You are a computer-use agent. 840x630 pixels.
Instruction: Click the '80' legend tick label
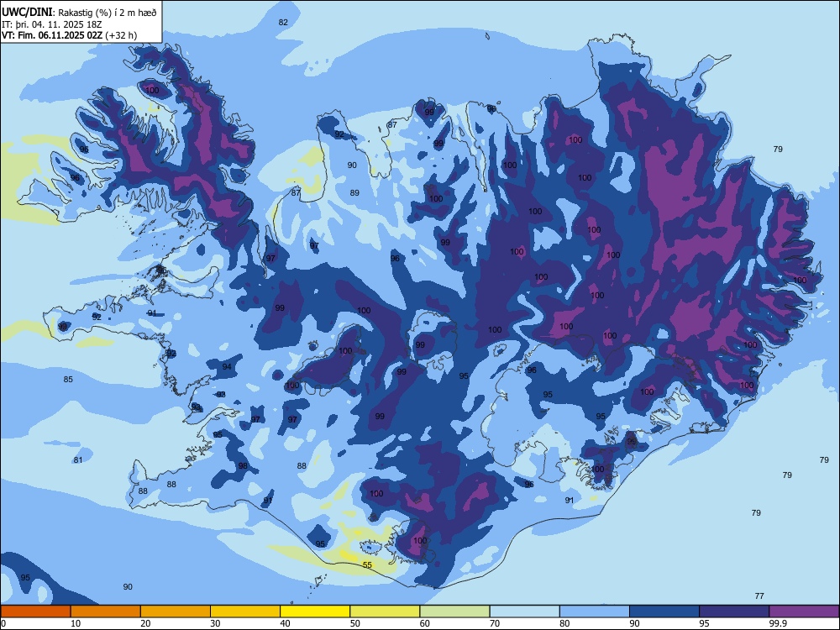(x=564, y=623)
